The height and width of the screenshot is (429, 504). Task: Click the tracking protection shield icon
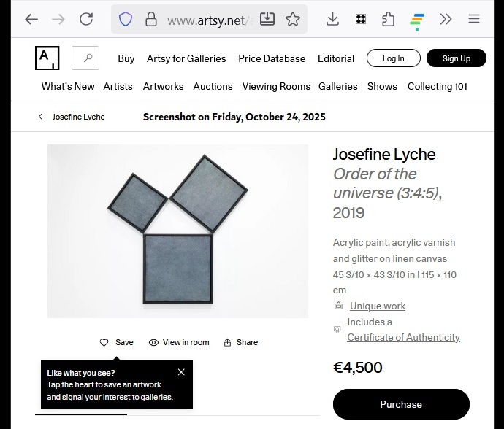click(126, 19)
